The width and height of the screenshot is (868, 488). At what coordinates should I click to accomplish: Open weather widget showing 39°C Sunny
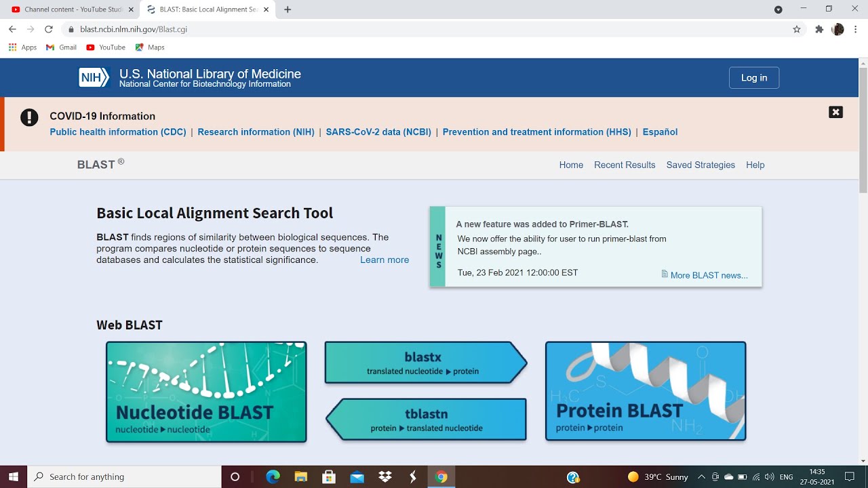[658, 476]
